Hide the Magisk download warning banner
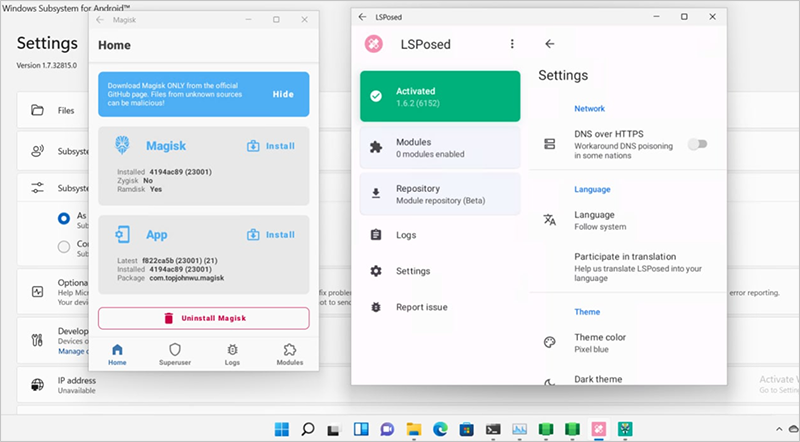The height and width of the screenshot is (442, 800). pos(283,94)
